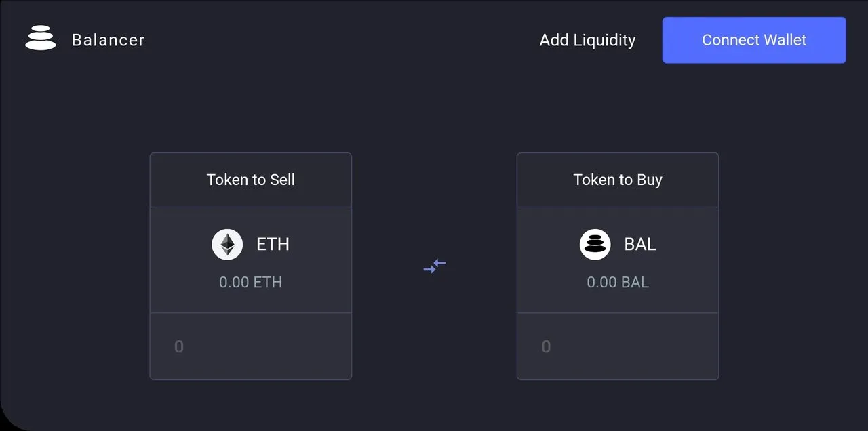Open the Add Liquidity page
This screenshot has height=431, width=868.
pos(587,40)
